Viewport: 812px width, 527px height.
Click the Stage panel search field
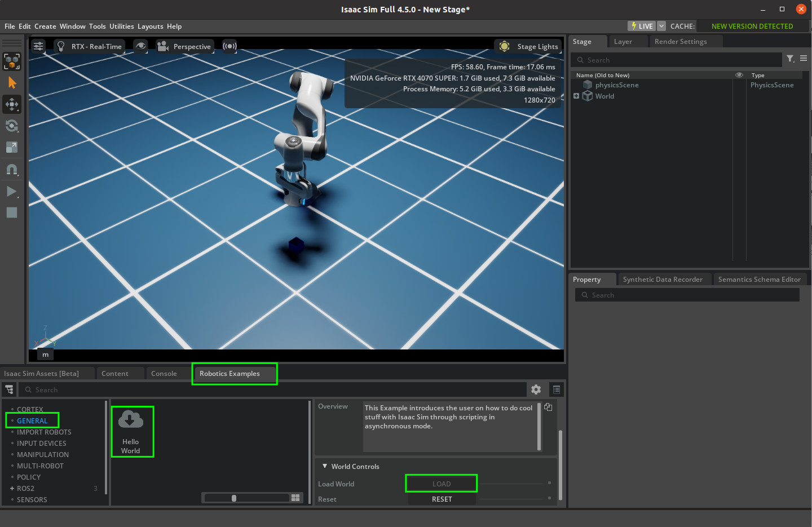pyautogui.click(x=677, y=60)
